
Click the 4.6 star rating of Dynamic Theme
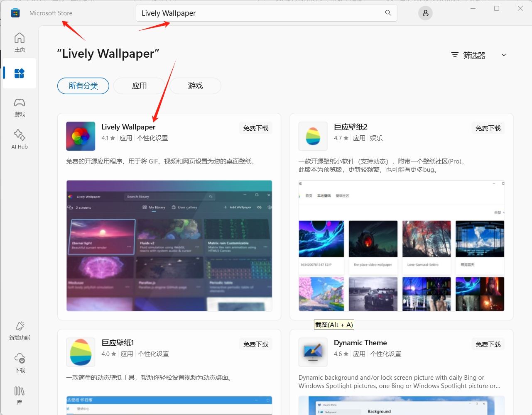click(341, 354)
